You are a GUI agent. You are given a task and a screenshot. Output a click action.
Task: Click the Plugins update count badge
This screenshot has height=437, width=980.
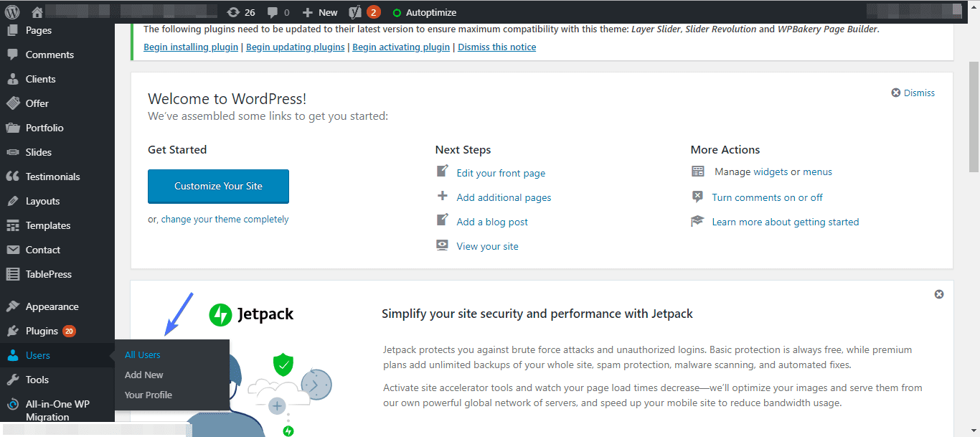(69, 331)
